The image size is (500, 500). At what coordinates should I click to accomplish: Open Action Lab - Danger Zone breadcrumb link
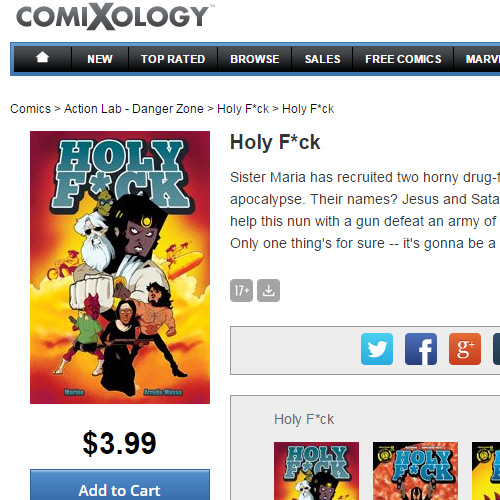click(x=133, y=109)
